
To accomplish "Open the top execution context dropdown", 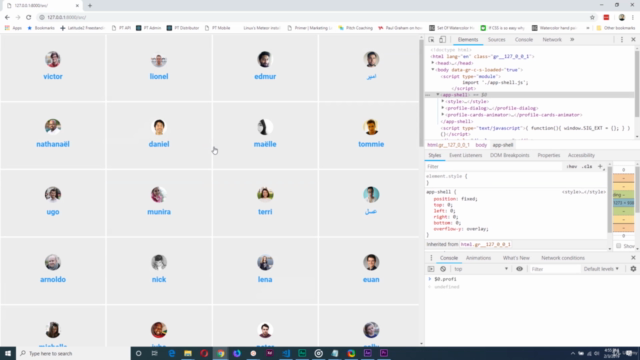I will coord(481,269).
